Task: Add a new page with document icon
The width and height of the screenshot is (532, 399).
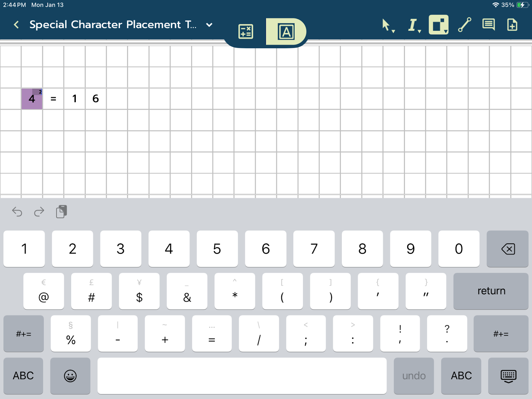Action: pos(512,25)
